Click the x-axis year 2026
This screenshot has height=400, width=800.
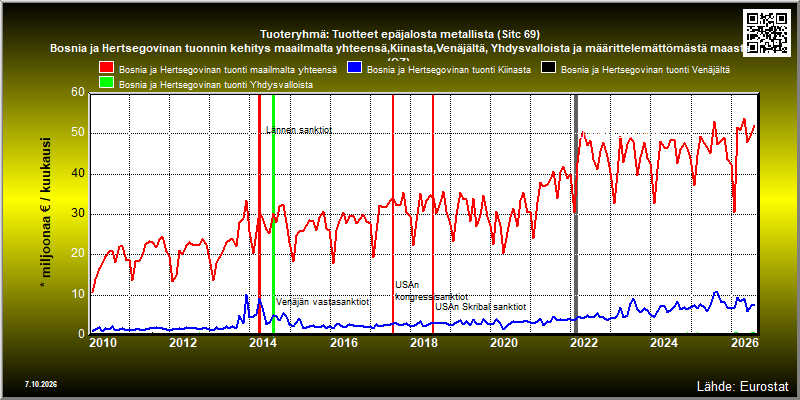(x=743, y=343)
